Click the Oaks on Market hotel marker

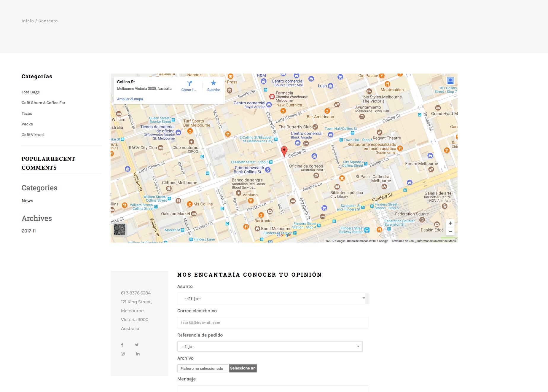pos(194,214)
